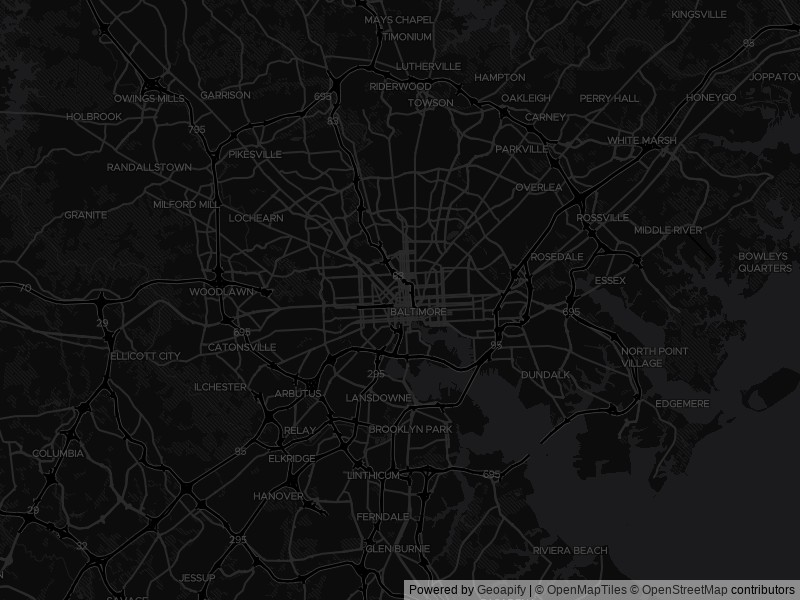Viewport: 800px width, 600px height.
Task: Click the WHITE MARSH label
Action: coord(642,140)
